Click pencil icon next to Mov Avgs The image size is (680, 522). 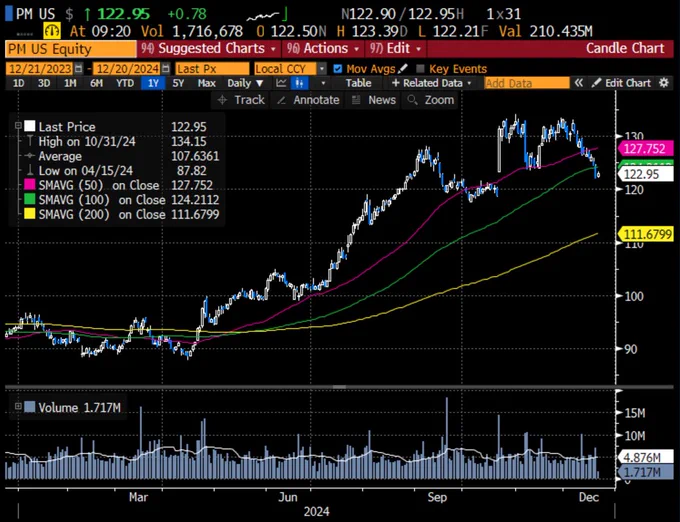[403, 69]
